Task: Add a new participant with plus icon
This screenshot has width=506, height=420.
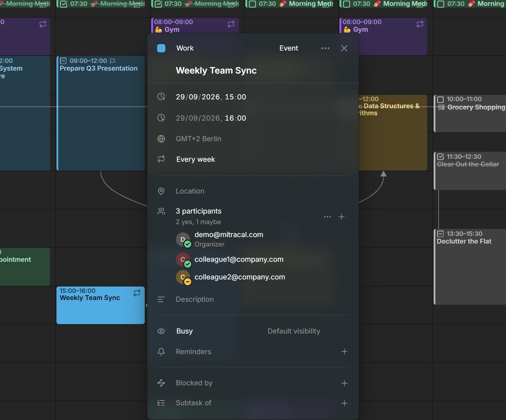Action: 342,217
